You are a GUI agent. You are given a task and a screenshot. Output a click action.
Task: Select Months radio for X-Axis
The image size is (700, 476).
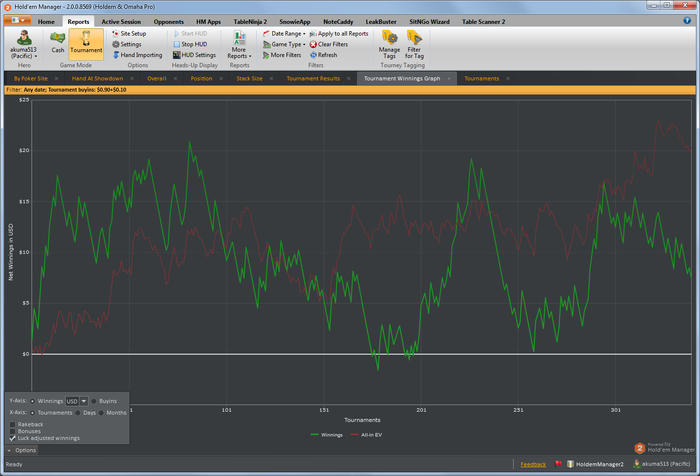pos(100,412)
